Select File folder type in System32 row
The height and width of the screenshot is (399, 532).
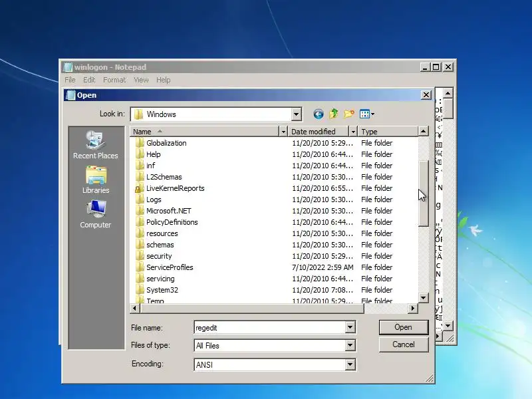coord(376,290)
